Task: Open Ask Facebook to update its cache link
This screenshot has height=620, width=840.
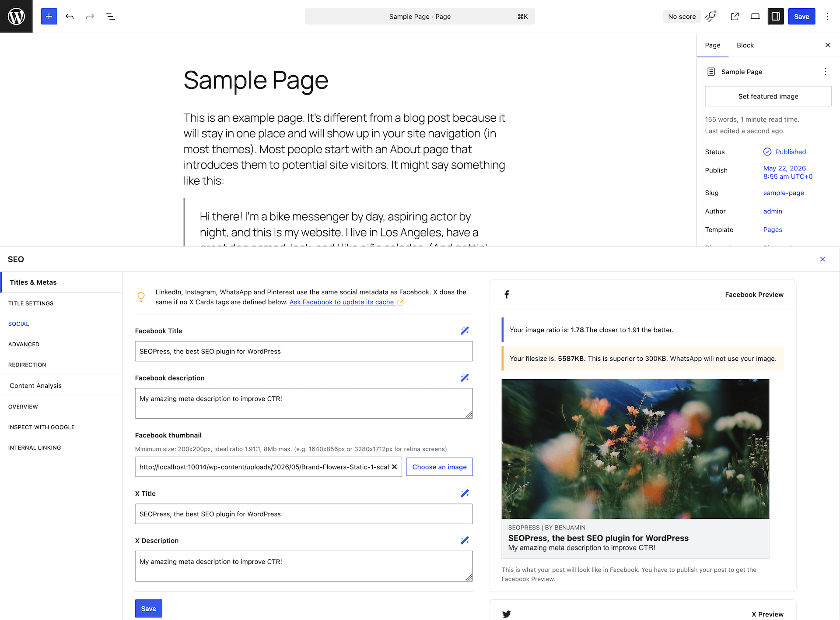Action: coord(342,302)
